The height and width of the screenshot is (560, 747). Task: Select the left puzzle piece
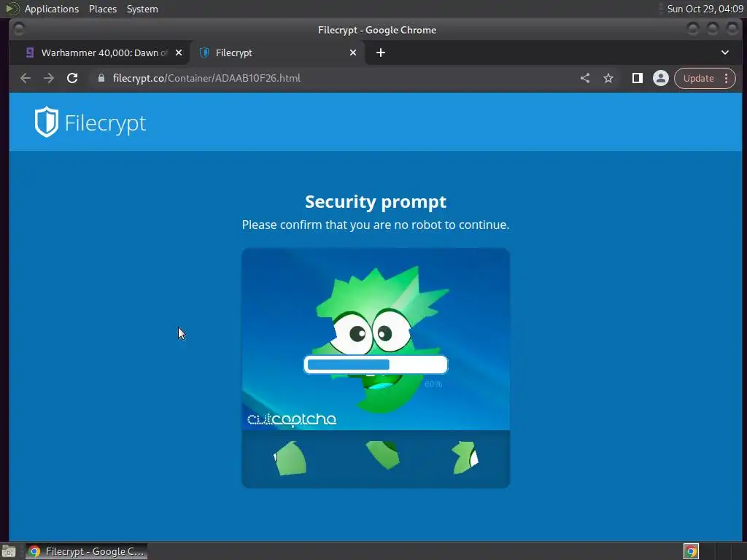coord(290,458)
